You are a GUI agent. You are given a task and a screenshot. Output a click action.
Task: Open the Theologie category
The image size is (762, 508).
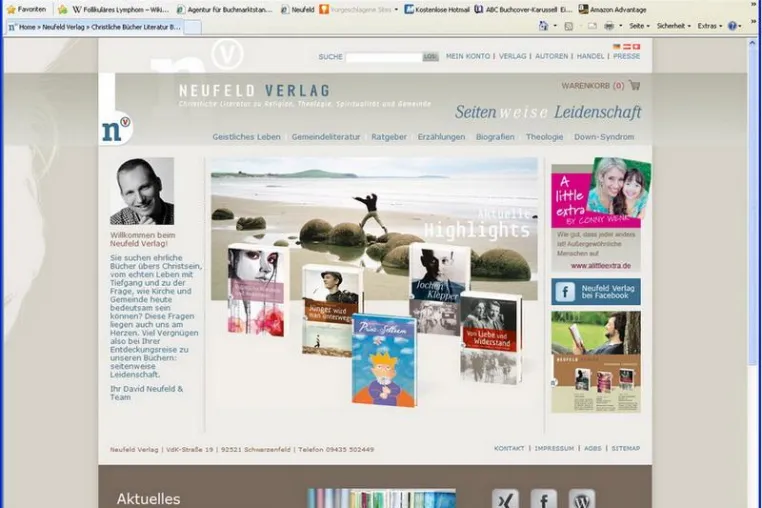click(x=544, y=137)
